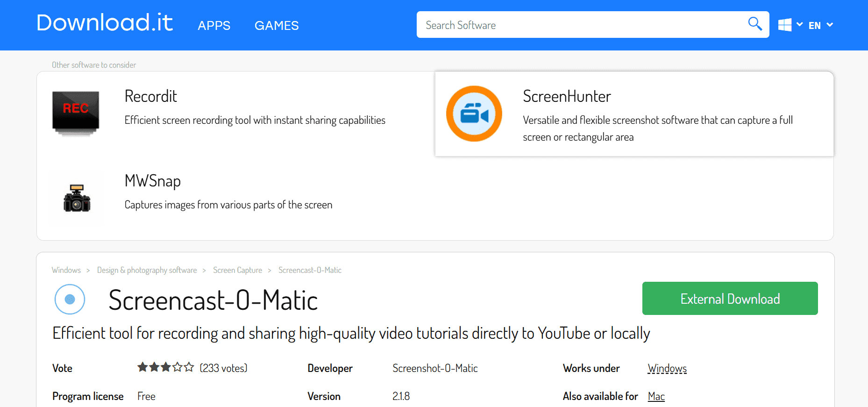Screen dimensions: 868x407
Task: Expand the language dropdown chevron
Action: click(830, 25)
